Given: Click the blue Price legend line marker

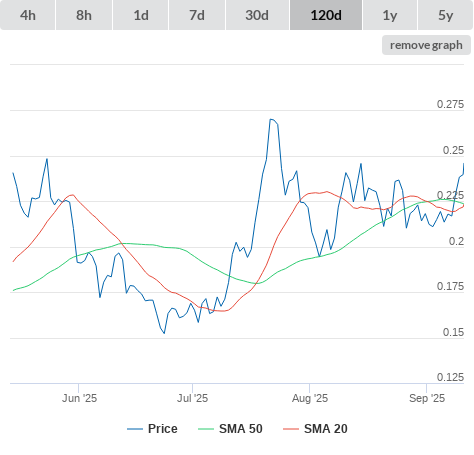Looking at the screenshot, I should 135,429.
